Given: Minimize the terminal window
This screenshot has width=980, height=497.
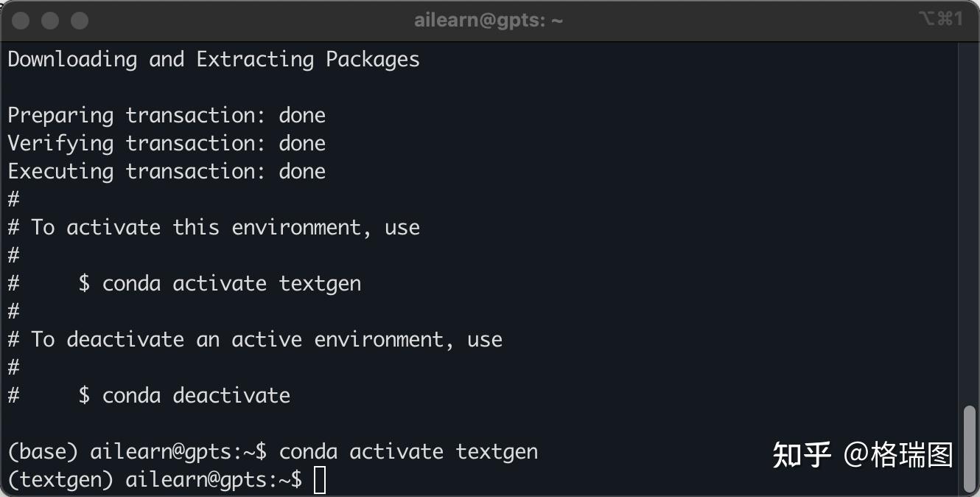Looking at the screenshot, I should (50, 21).
